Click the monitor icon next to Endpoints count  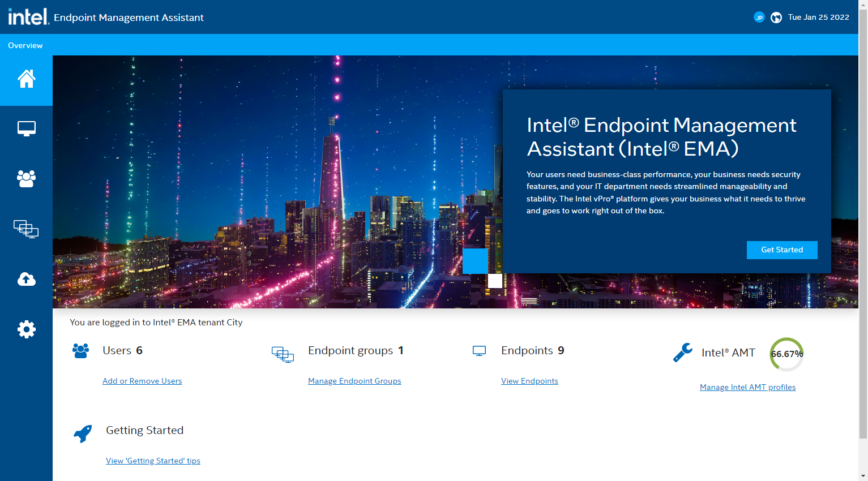coord(479,351)
